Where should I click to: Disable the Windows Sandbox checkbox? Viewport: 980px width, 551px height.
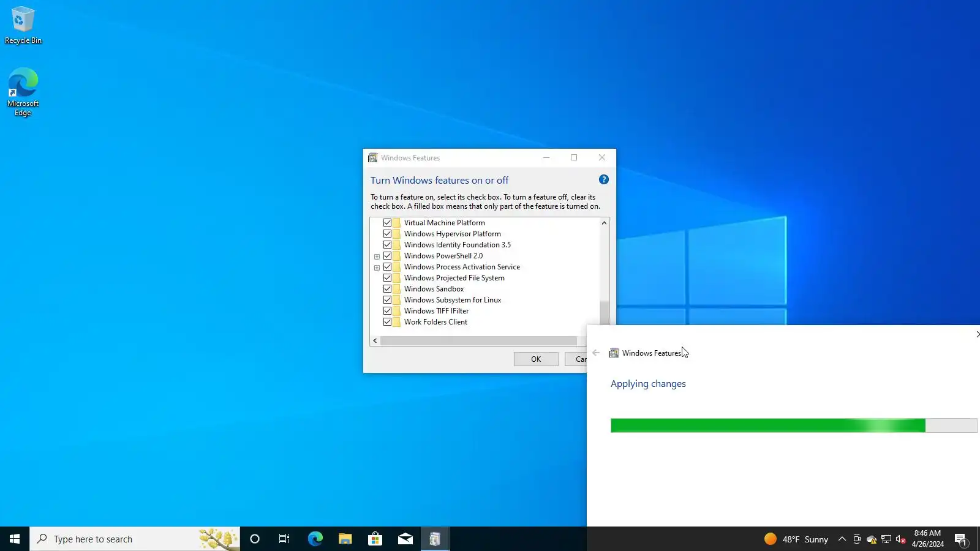[387, 289]
